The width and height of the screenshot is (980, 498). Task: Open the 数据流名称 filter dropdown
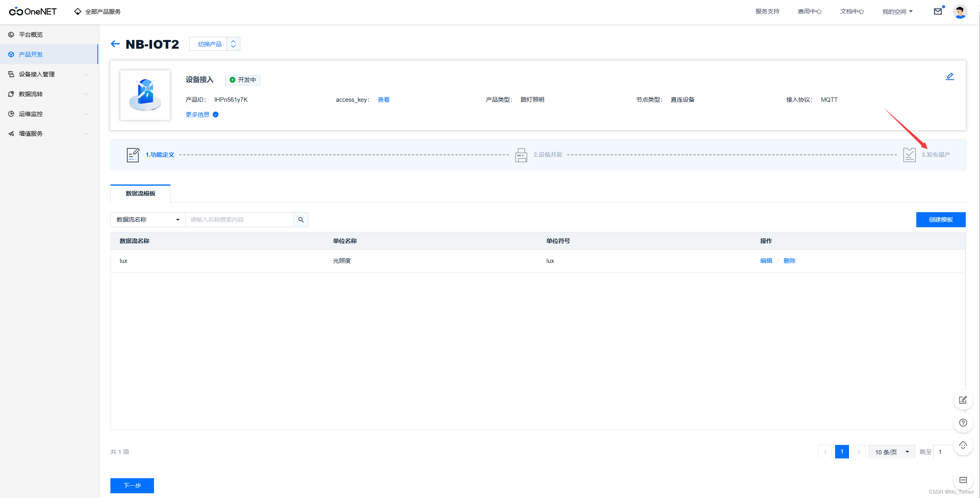coord(148,220)
